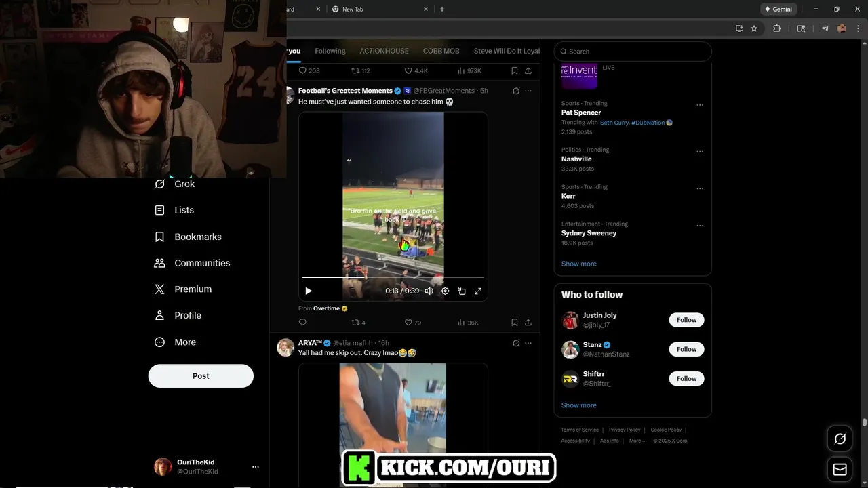Reply to Football's Greatest Moments post
Viewport: 868px width, 488px height.
click(x=302, y=323)
